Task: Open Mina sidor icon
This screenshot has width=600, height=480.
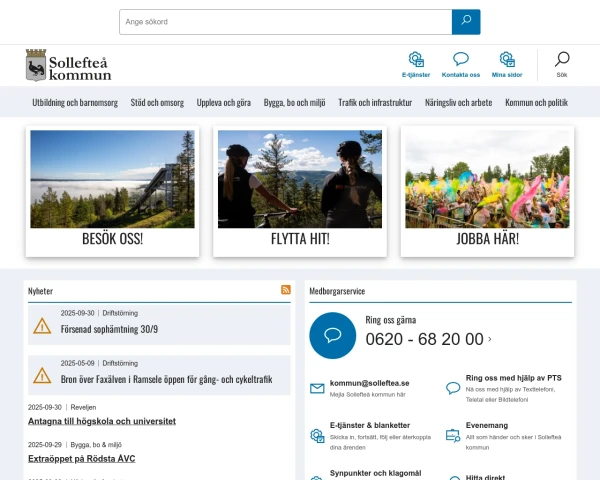Action: point(507,59)
